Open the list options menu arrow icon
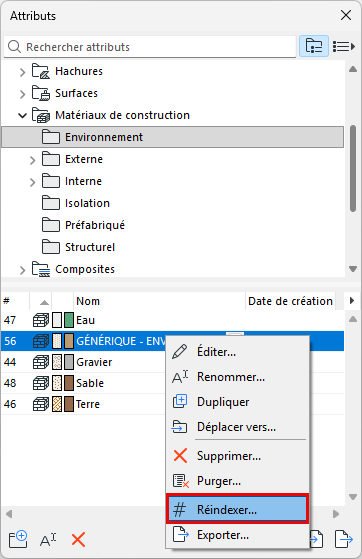The height and width of the screenshot is (559, 362). click(x=344, y=46)
